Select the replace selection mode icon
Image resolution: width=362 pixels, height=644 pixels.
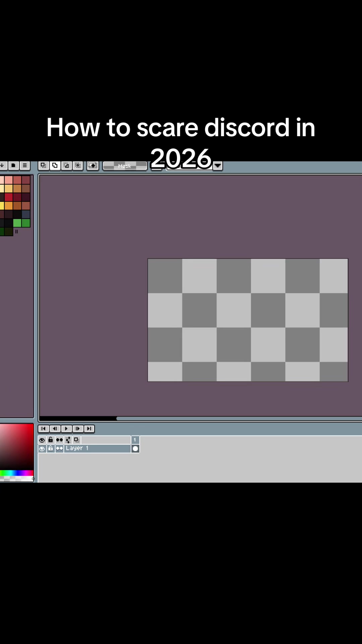[x=43, y=165]
